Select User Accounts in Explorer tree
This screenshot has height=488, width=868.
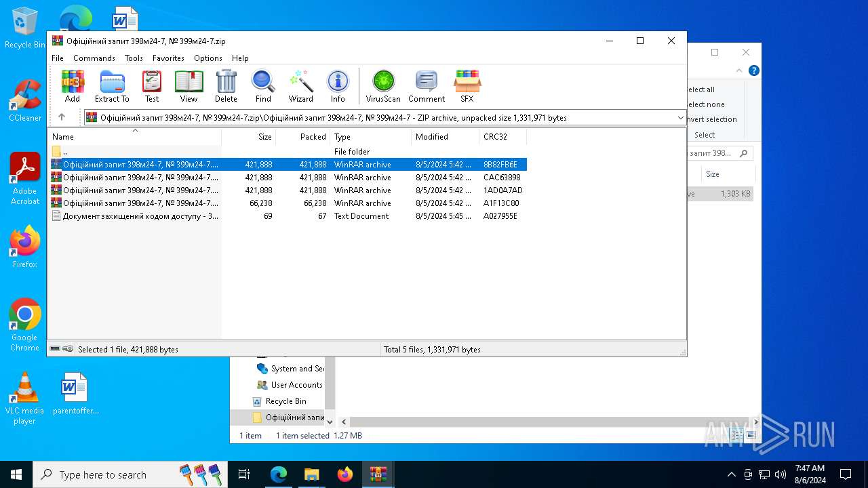[x=290, y=385]
